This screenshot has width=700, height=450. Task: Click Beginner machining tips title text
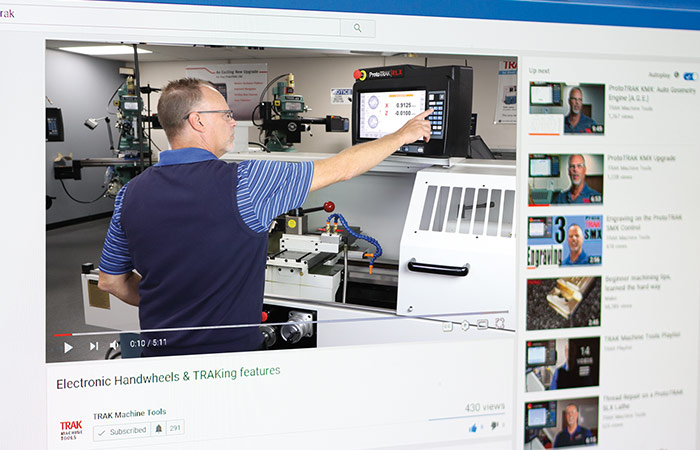[638, 283]
